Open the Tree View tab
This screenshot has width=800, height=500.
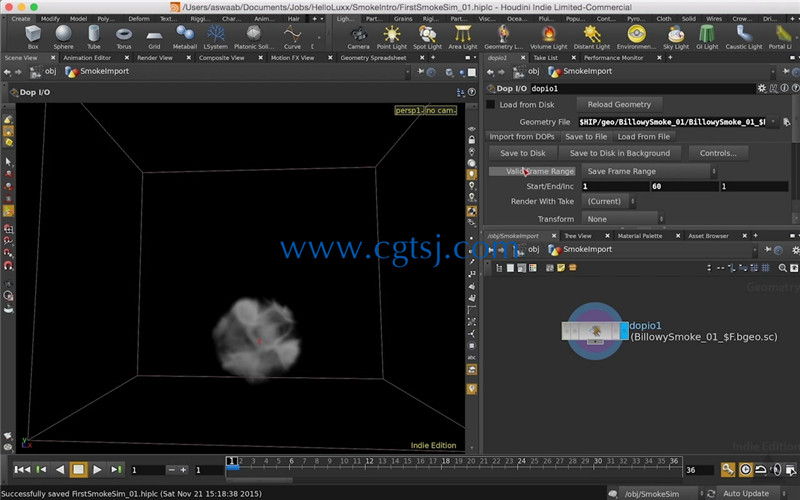pyautogui.click(x=578, y=236)
